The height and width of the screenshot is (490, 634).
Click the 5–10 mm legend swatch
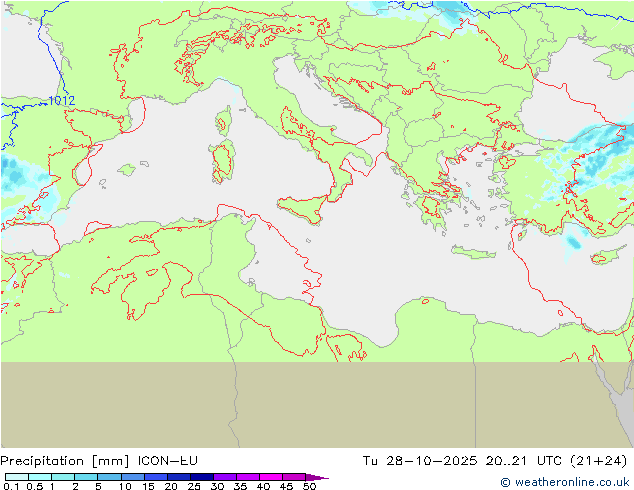click(x=109, y=477)
